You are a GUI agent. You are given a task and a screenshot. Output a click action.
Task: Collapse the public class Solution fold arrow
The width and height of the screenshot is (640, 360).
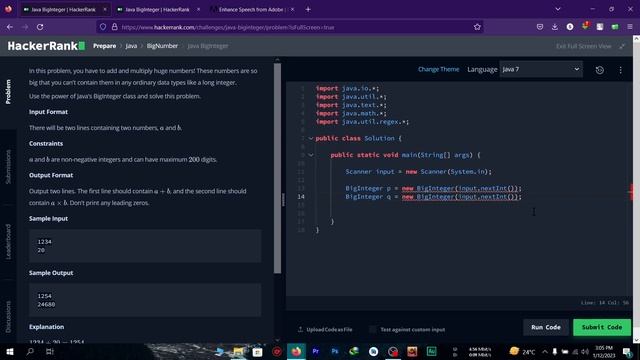click(311, 138)
